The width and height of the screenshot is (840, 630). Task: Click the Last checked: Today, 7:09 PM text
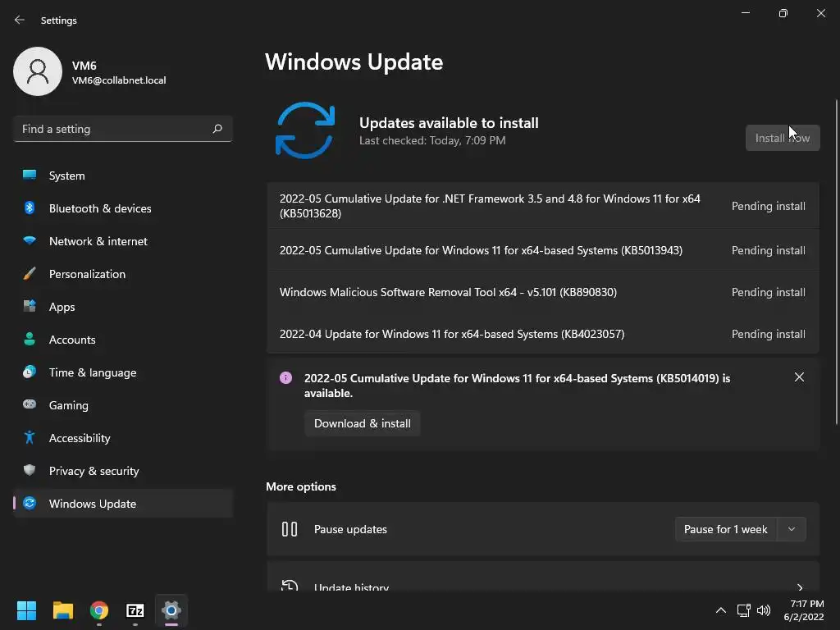[x=432, y=140]
